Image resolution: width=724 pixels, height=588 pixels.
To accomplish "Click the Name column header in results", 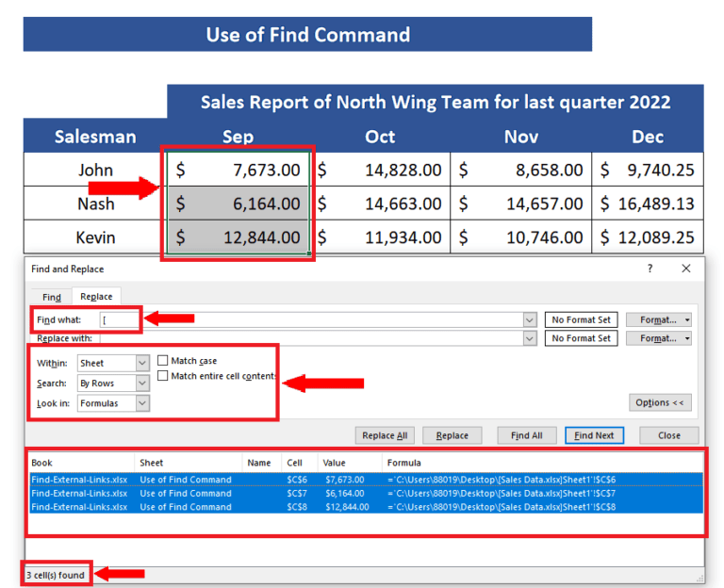I will coord(262,463).
